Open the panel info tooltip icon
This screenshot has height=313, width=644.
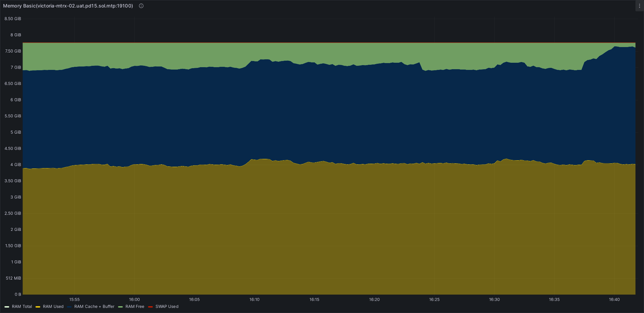[x=141, y=6]
